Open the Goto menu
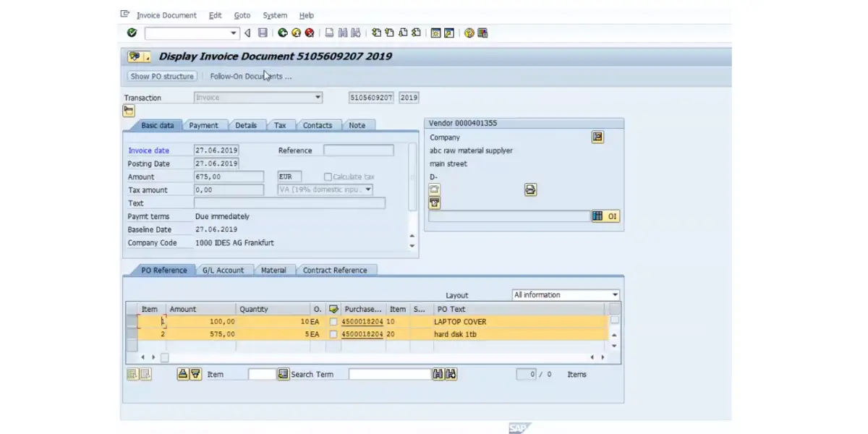This screenshot has width=868, height=434. click(x=242, y=15)
